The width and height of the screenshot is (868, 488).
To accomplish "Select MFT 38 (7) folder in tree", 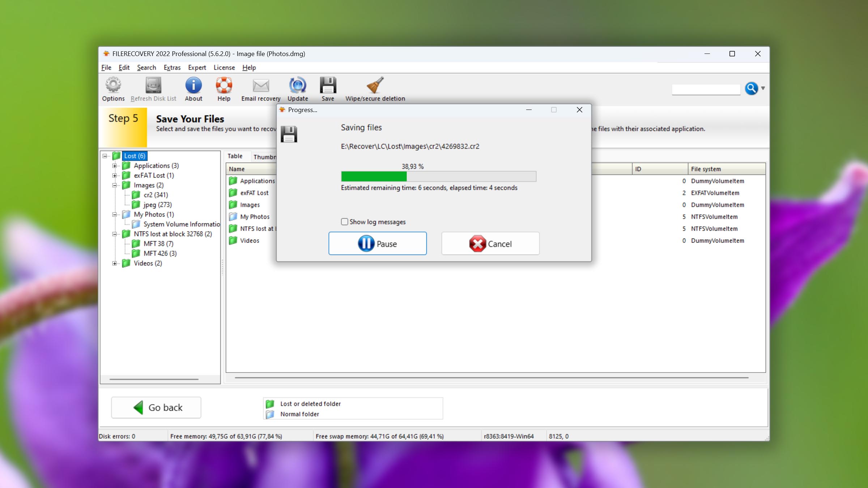I will 158,244.
